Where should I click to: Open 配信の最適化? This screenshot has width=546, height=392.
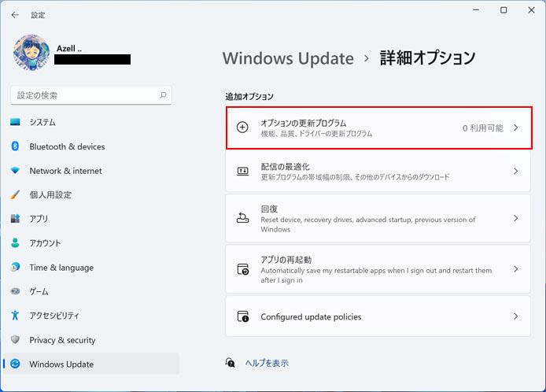point(378,171)
